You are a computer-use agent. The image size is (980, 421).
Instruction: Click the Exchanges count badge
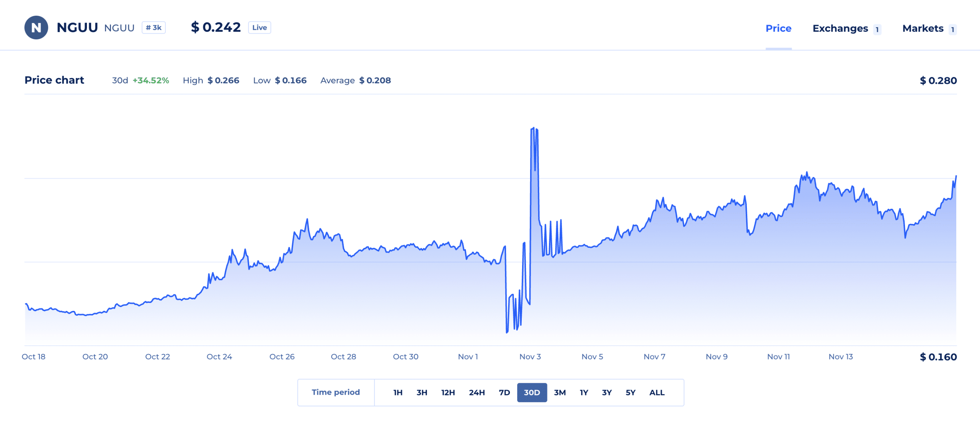(877, 29)
